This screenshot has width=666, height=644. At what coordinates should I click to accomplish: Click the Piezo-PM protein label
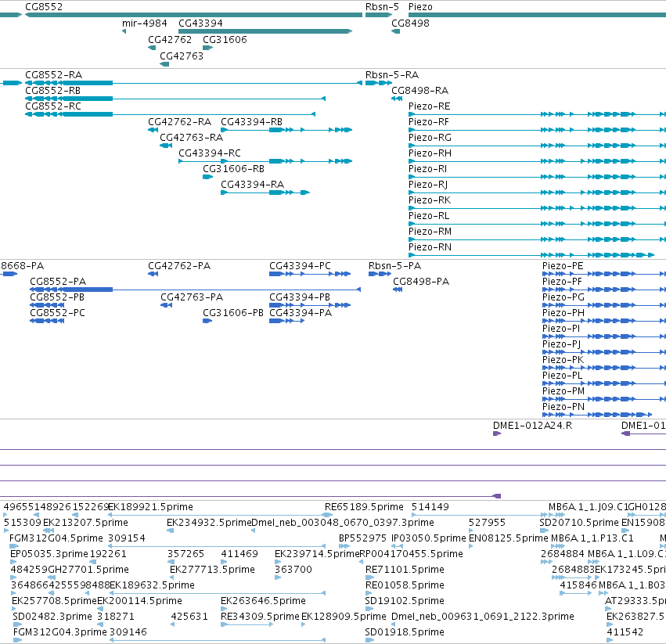coord(563,392)
